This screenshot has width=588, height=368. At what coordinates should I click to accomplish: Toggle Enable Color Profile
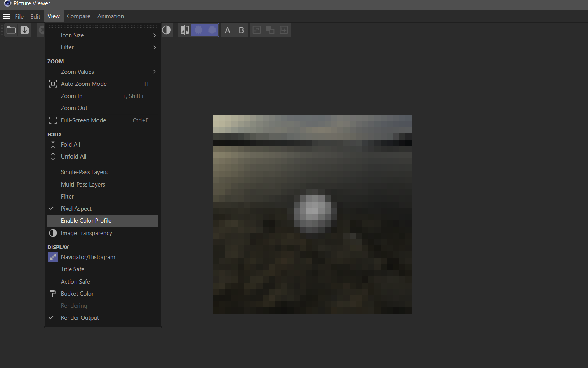point(103,221)
